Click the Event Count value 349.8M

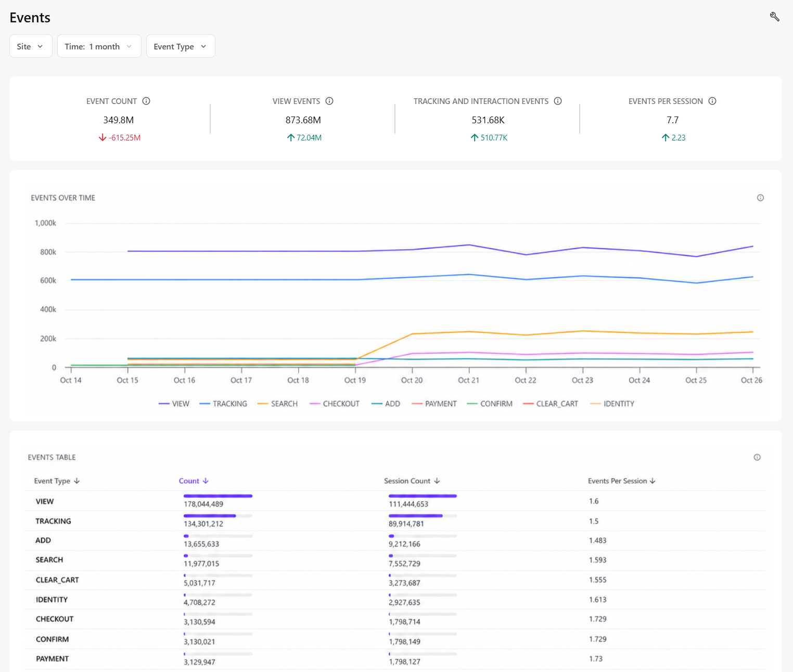(x=119, y=120)
